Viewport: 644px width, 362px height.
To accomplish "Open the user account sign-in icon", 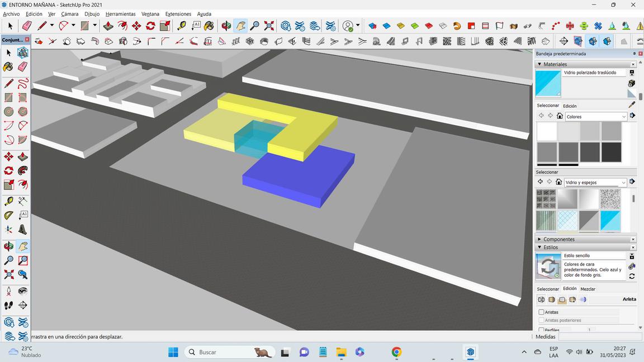I will click(x=348, y=26).
